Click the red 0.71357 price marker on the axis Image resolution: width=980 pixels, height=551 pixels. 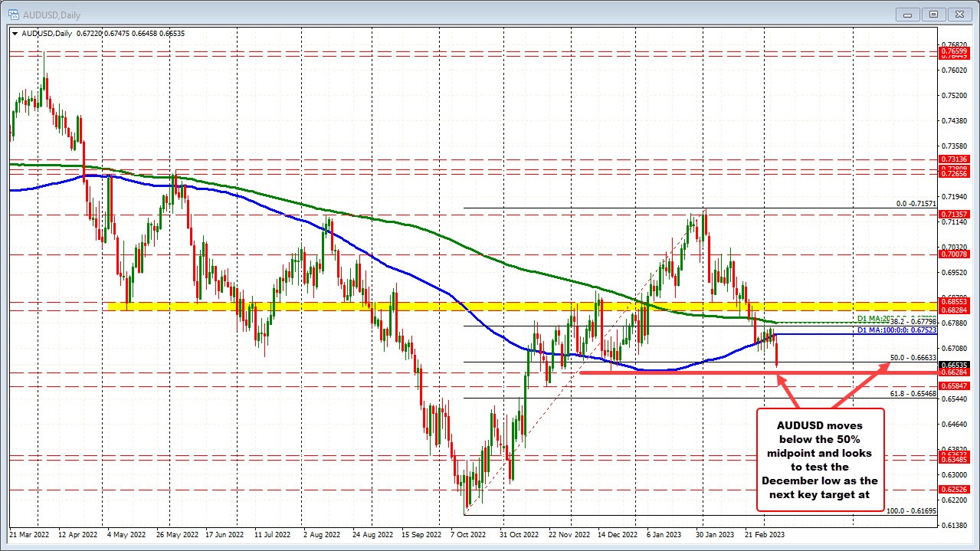954,215
